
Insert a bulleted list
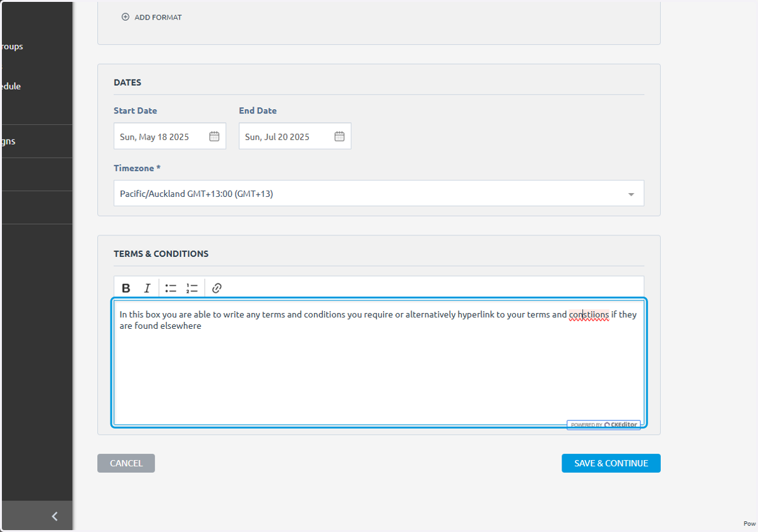[x=171, y=288]
